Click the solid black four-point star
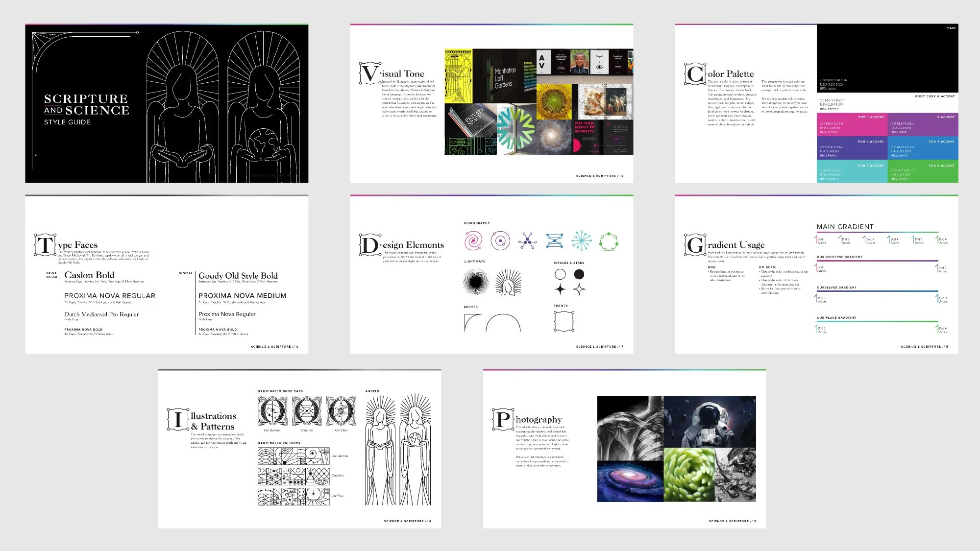The height and width of the screenshot is (551, 980). pos(561,289)
